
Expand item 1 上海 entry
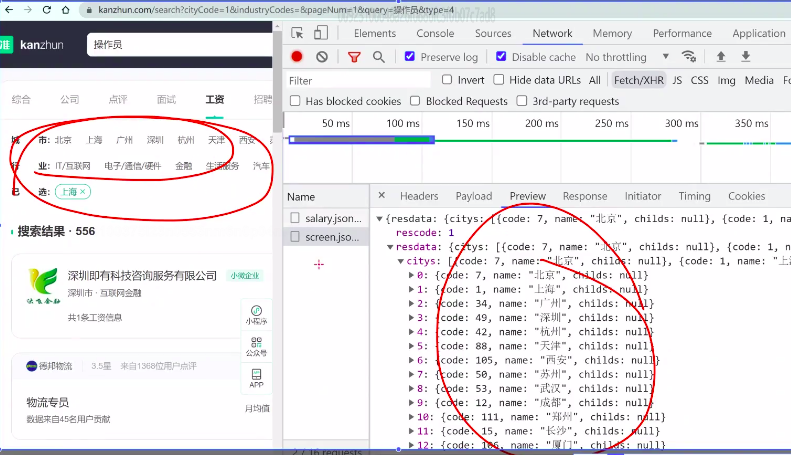[412, 290]
